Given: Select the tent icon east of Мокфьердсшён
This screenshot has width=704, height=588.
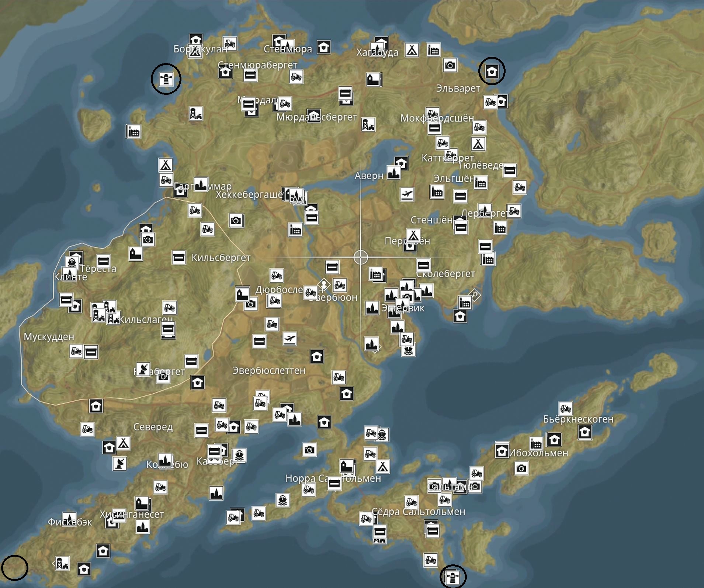Looking at the screenshot, I should (478, 143).
